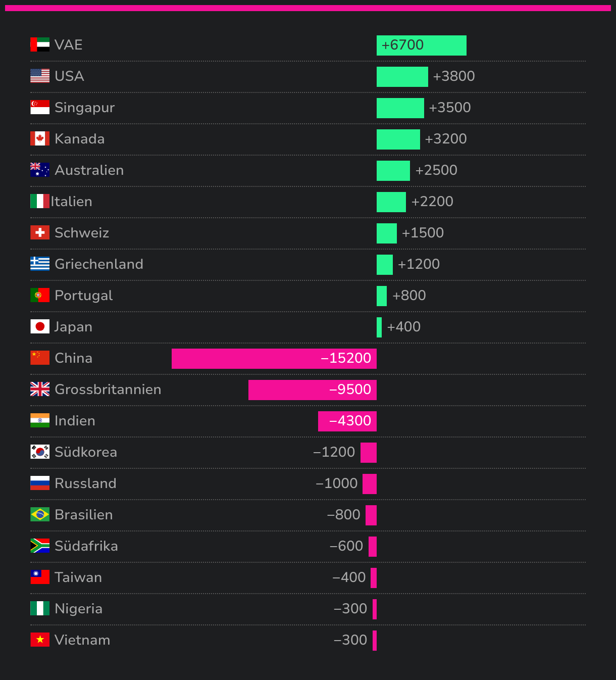
Task: Click the Südkorea flag icon
Action: (x=40, y=452)
